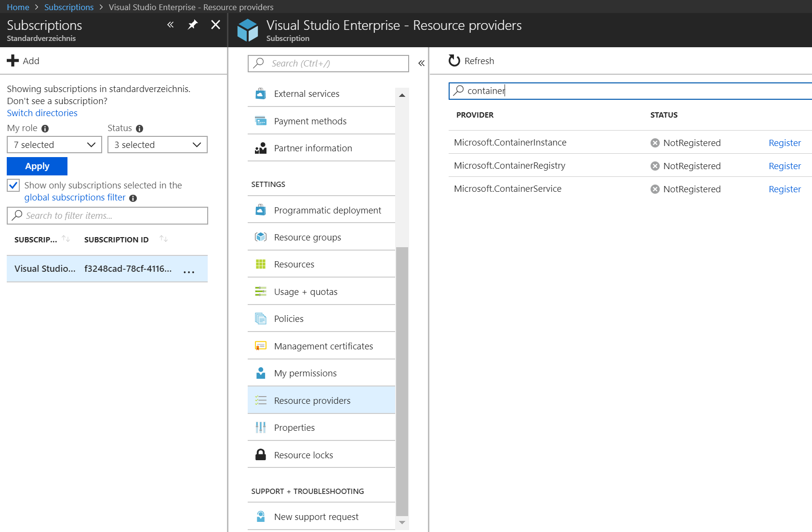812x532 pixels.
Task: Click the Management certificates icon
Action: click(x=261, y=346)
